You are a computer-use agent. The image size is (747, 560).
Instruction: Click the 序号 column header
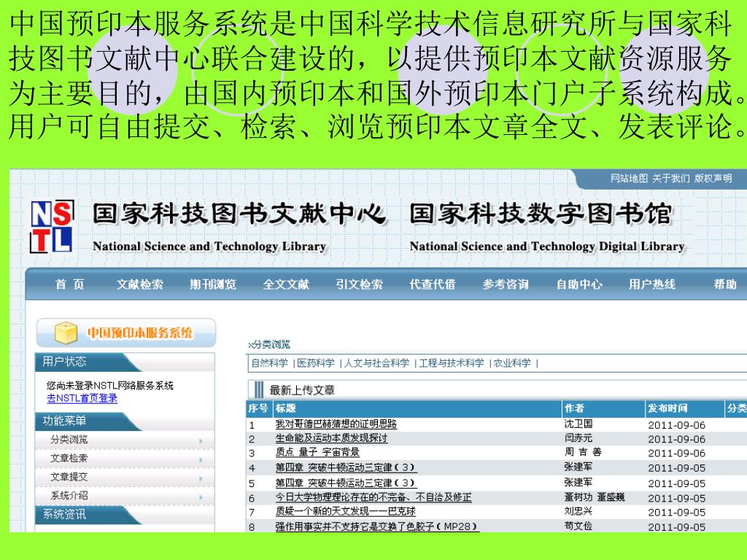click(x=258, y=408)
